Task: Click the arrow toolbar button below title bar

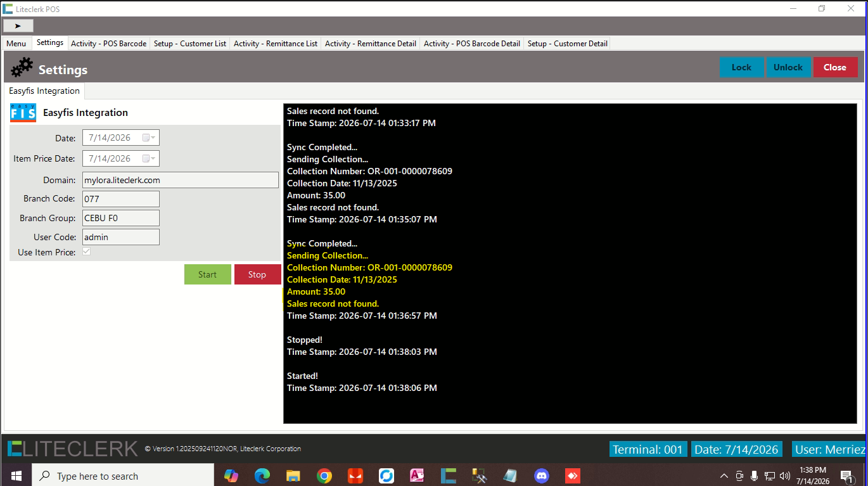Action: [18, 26]
